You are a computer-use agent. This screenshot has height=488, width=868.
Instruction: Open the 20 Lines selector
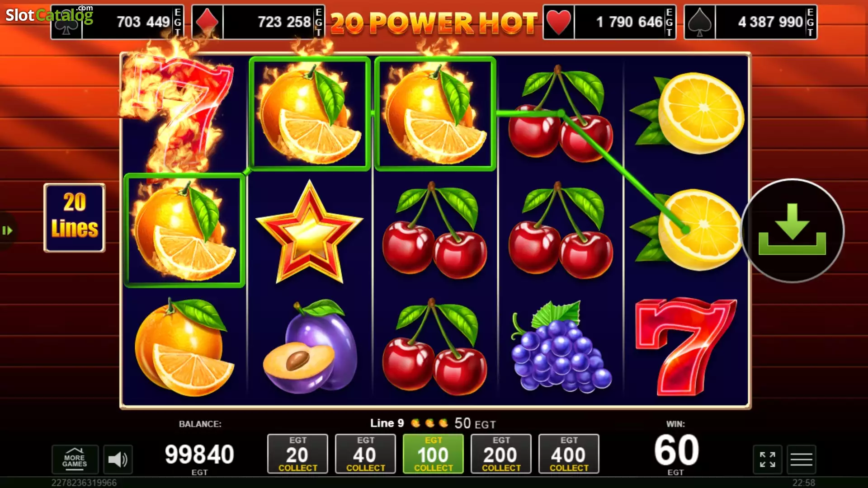click(x=75, y=217)
